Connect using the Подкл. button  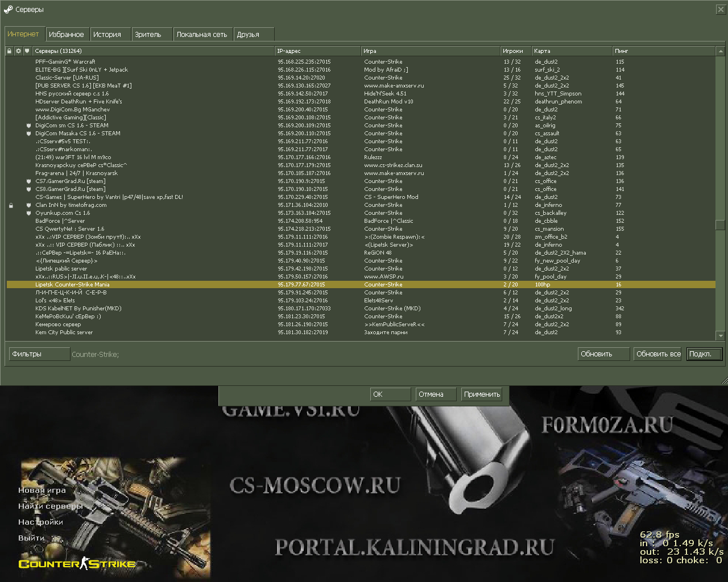coord(704,354)
